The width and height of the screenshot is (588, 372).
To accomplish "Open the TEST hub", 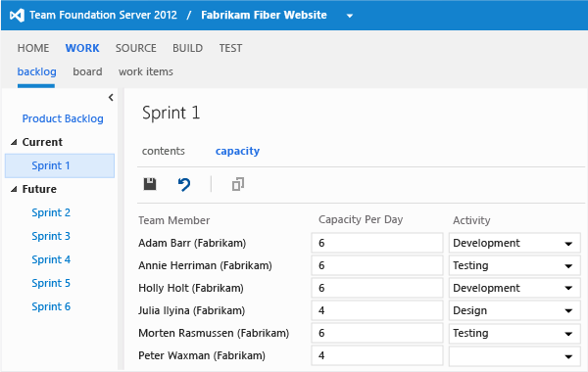I will [230, 48].
